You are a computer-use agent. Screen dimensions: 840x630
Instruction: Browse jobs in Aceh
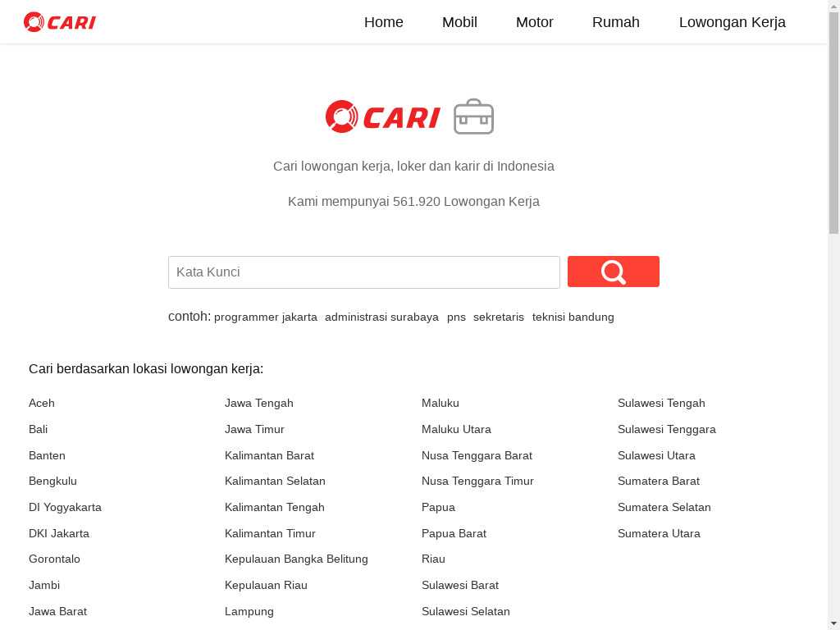click(42, 404)
